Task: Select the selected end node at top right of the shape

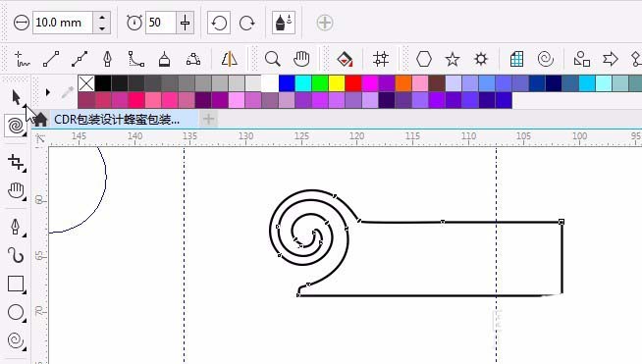Action: 562,222
